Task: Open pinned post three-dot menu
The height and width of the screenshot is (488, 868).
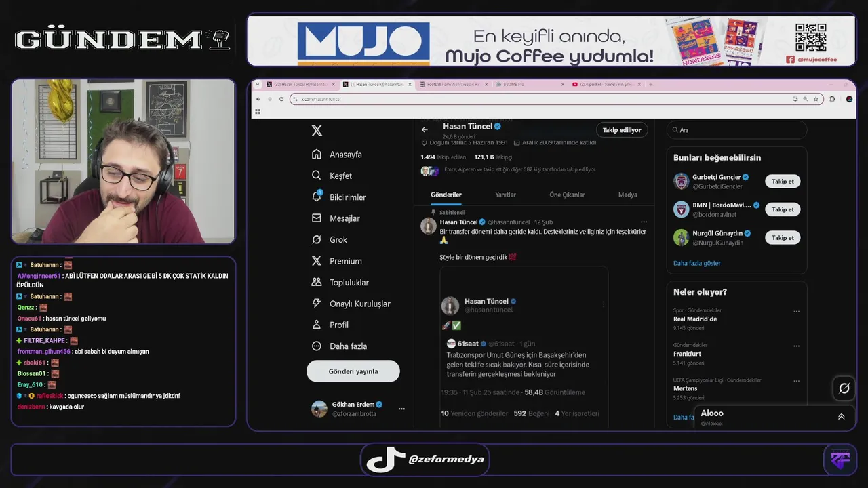Action: coord(644,222)
